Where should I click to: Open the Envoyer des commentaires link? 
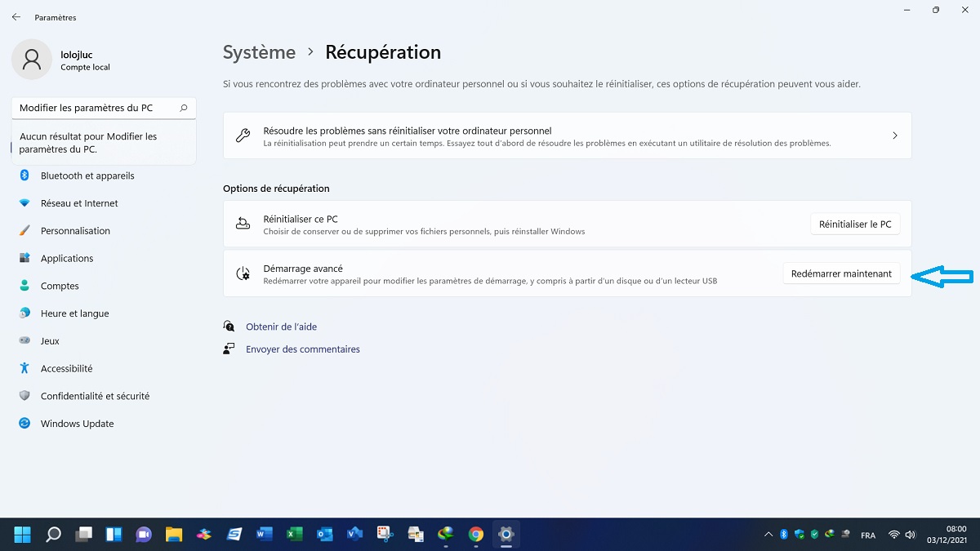(x=303, y=349)
